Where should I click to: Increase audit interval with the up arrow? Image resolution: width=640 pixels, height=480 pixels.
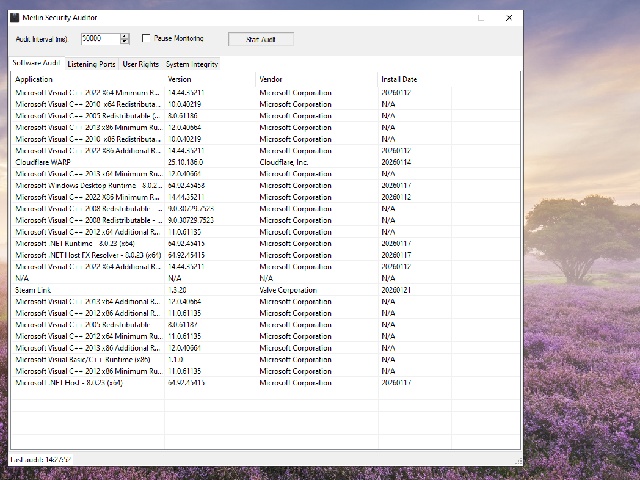(125, 36)
